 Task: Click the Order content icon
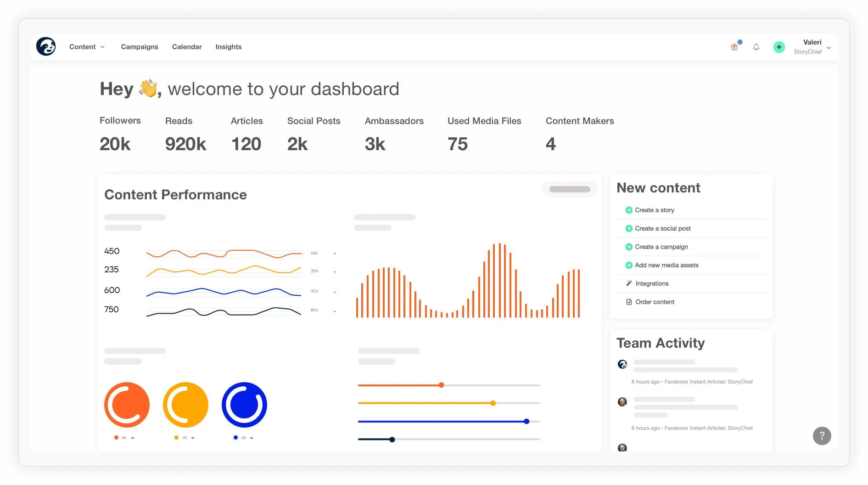(629, 302)
